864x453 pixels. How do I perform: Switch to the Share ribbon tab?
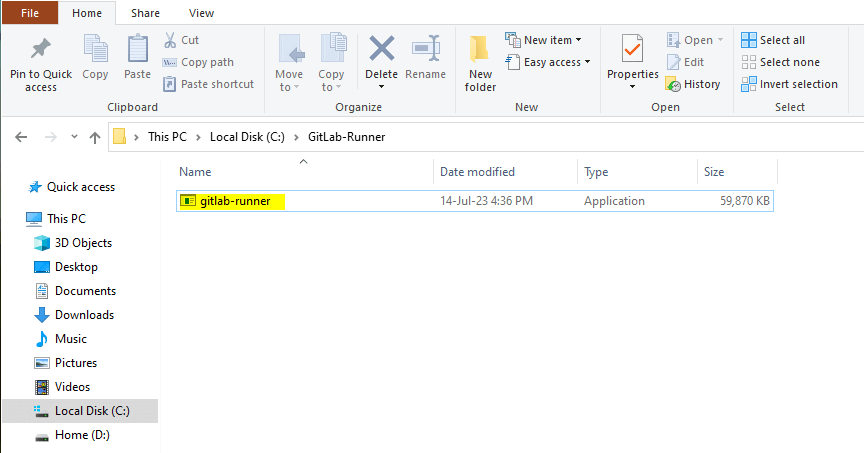pos(145,13)
